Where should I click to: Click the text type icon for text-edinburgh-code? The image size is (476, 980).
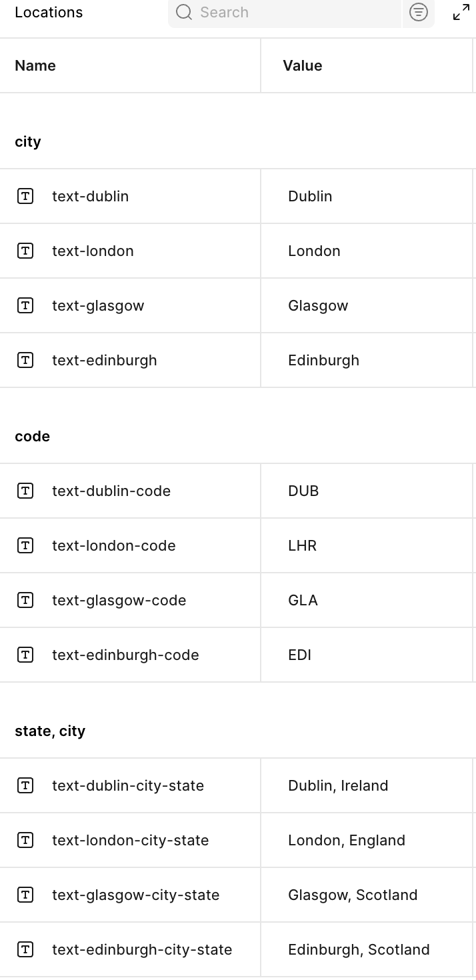(x=25, y=655)
